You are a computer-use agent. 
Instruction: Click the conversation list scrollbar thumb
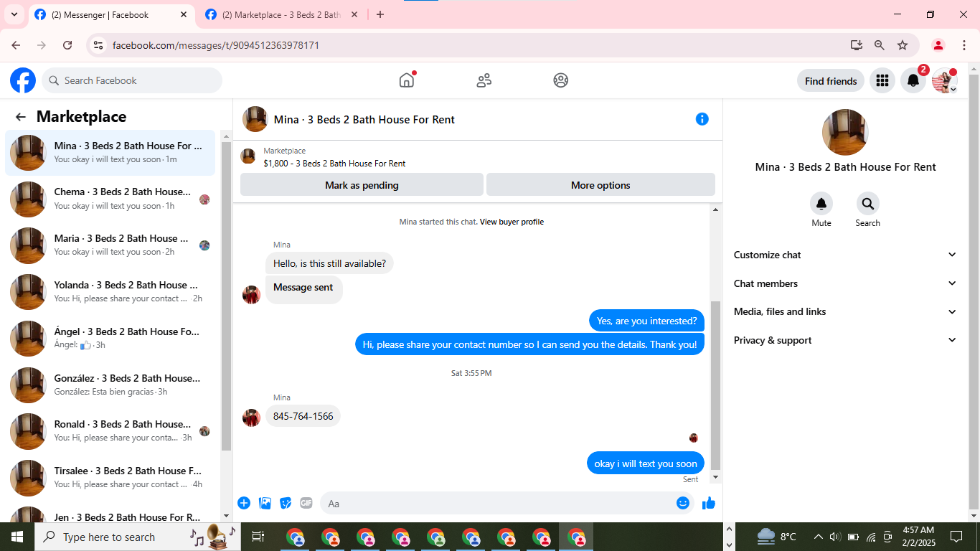[x=227, y=297]
